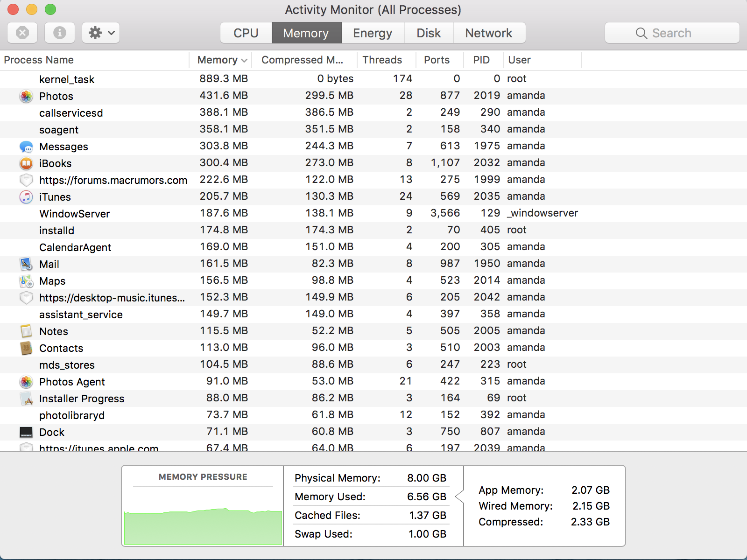Click Photos memory value 431.6 MB
This screenshot has width=747, height=560.
click(x=224, y=95)
